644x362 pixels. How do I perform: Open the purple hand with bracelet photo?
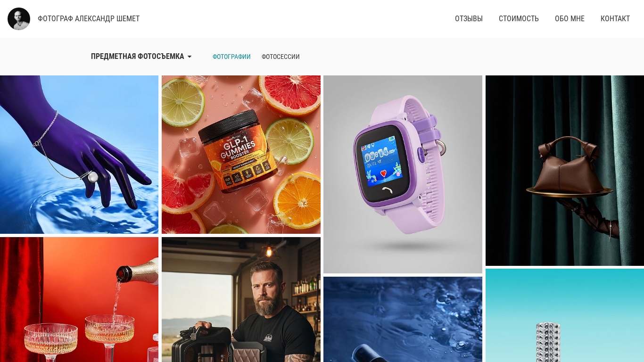[79, 155]
